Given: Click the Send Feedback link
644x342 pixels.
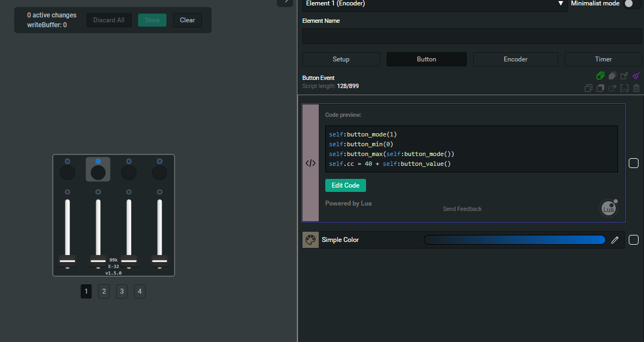Looking at the screenshot, I should coord(462,209).
